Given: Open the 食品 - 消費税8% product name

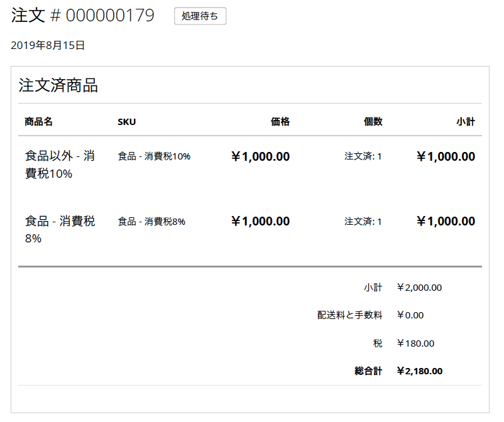Looking at the screenshot, I should [x=60, y=229].
